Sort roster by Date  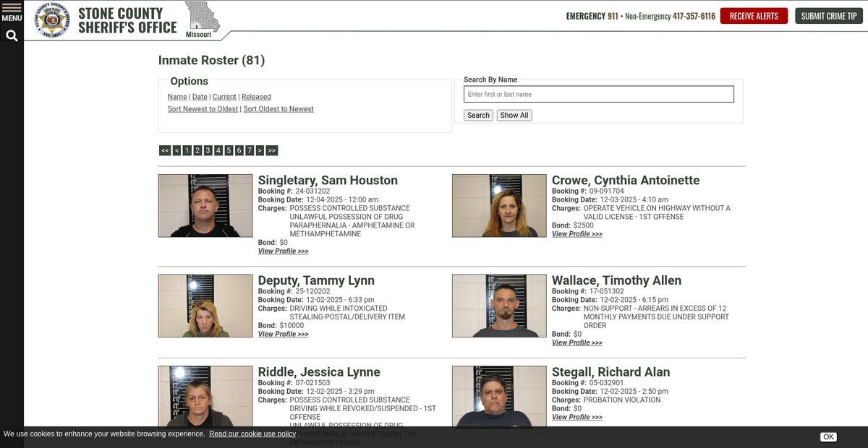click(x=200, y=97)
